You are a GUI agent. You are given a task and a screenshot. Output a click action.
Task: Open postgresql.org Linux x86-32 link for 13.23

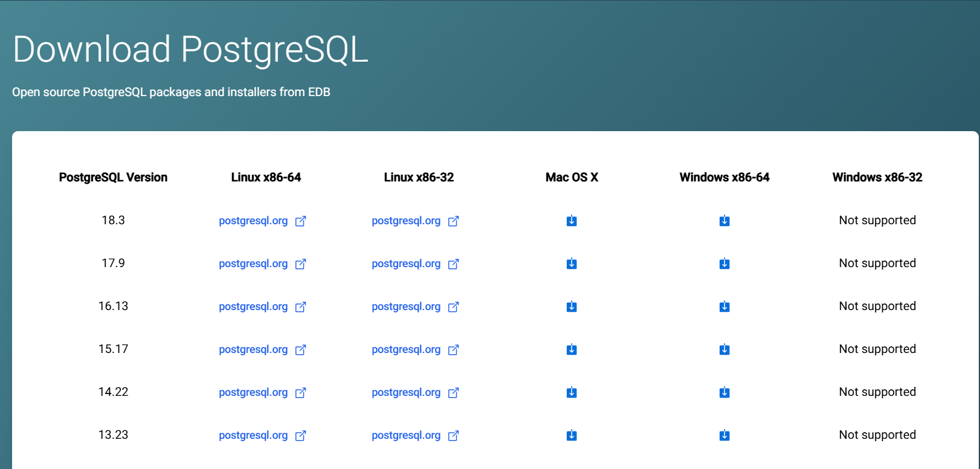415,435
